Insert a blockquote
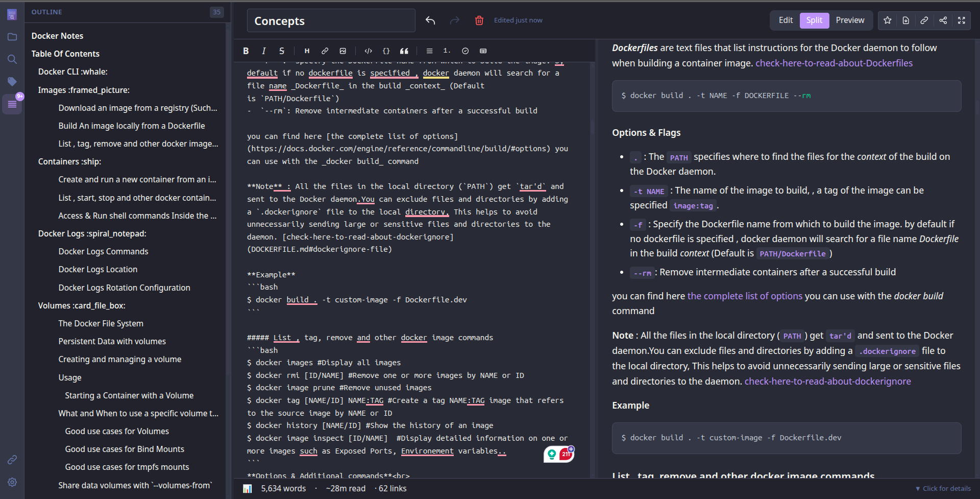This screenshot has width=980, height=499. pyautogui.click(x=404, y=51)
